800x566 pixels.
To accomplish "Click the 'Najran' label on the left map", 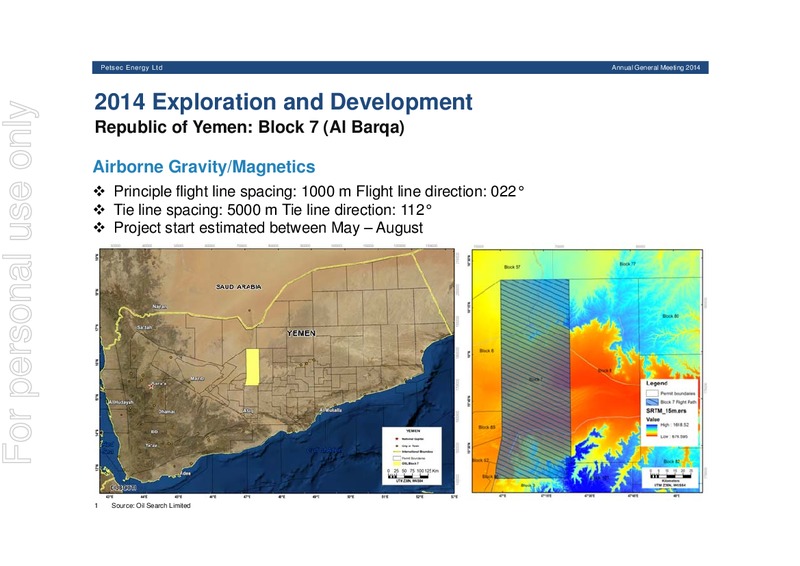I will click(160, 307).
